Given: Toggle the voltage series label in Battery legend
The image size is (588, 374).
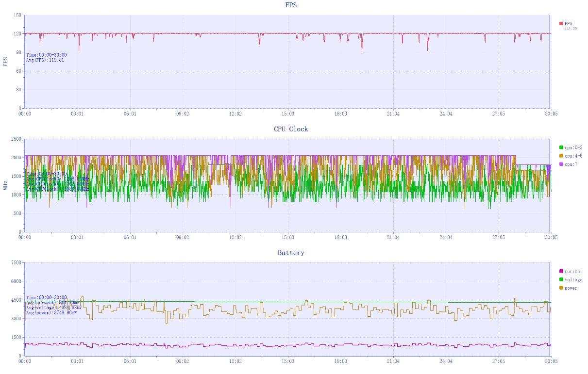Looking at the screenshot, I should (573, 280).
